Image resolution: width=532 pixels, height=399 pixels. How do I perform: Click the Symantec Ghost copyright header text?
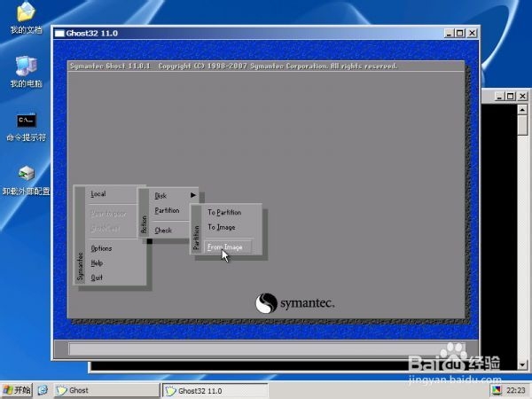pyautogui.click(x=233, y=66)
